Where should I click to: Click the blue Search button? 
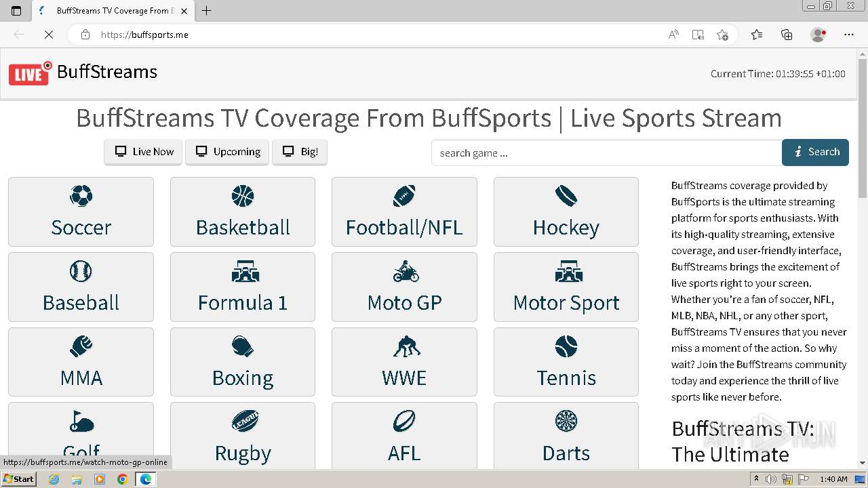tap(815, 152)
